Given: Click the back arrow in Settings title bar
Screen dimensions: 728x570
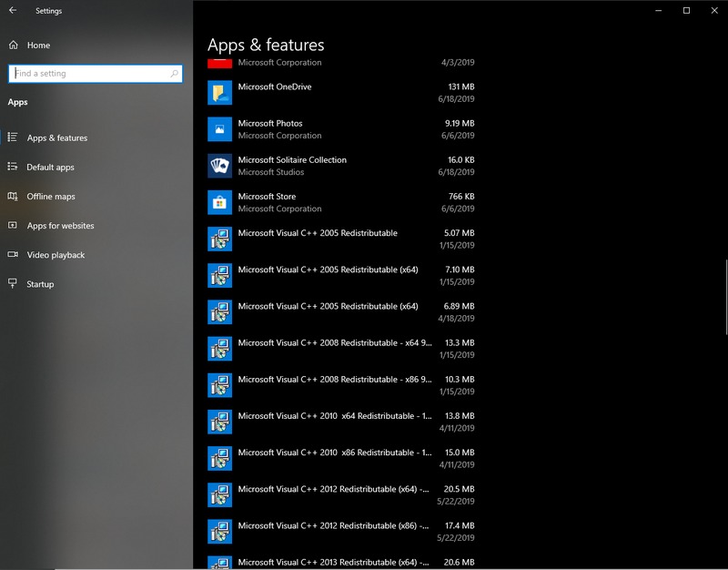Looking at the screenshot, I should coord(13,11).
